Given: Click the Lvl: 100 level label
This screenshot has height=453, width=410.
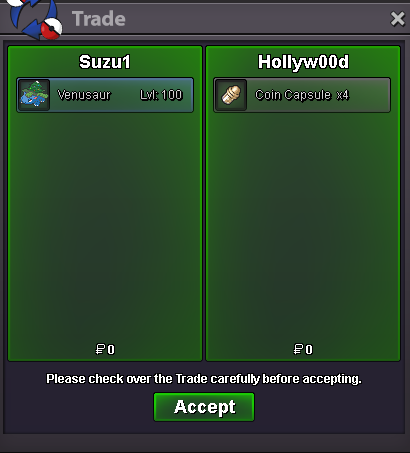Looking at the screenshot, I should click(161, 95).
